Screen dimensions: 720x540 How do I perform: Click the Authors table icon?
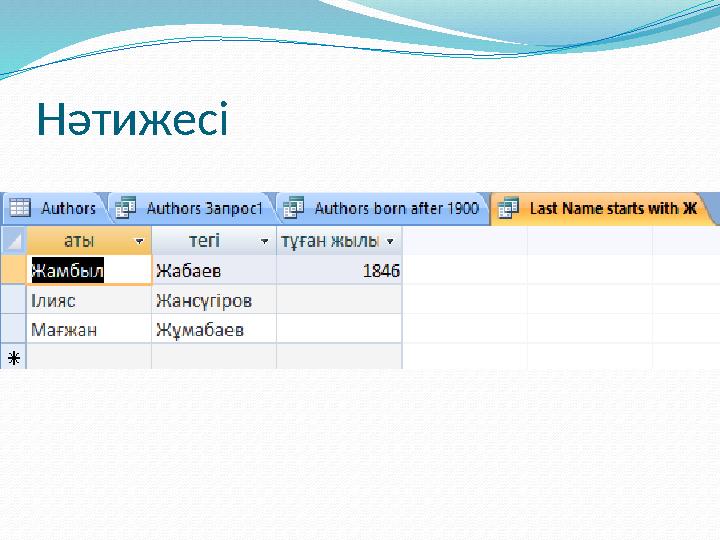(x=20, y=208)
